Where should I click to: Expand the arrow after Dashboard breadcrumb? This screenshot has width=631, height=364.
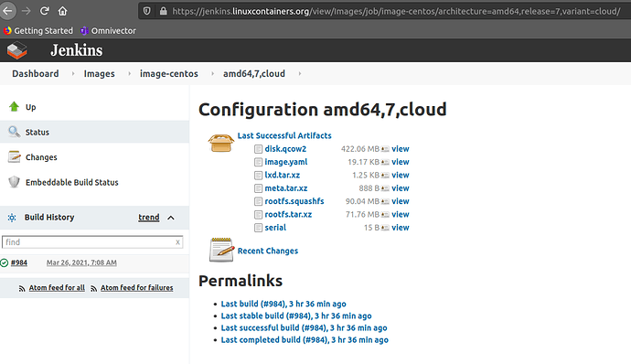73,74
